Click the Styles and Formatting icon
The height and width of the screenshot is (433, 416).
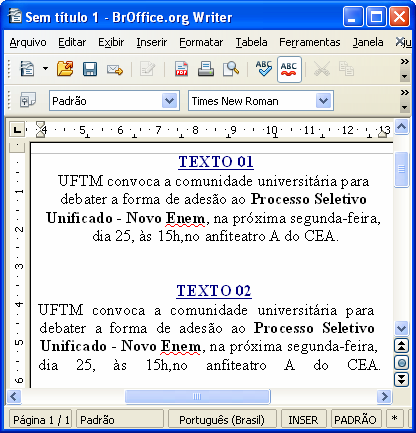tap(27, 100)
